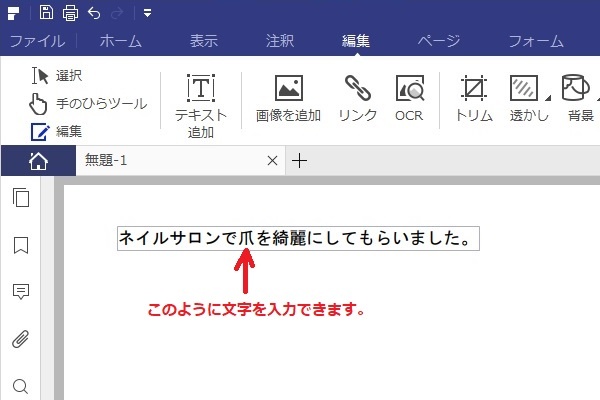Switch to the ホーム tab
Screen dimensions: 600x400
click(x=121, y=41)
